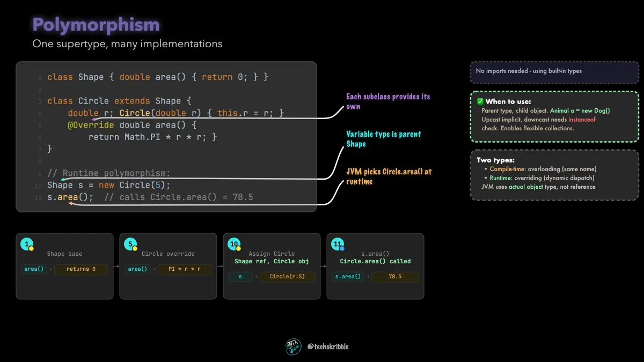Click the 'Shape base' card title

[x=64, y=254]
